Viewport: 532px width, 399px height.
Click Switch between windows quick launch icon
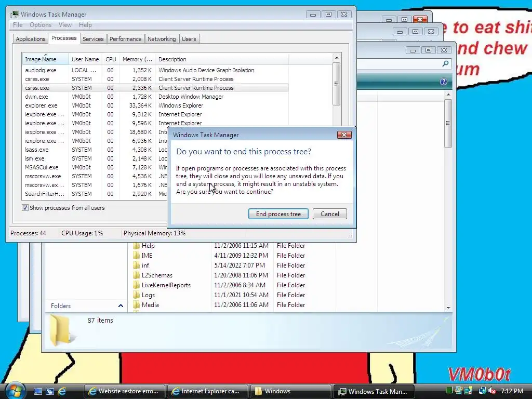coord(49,391)
